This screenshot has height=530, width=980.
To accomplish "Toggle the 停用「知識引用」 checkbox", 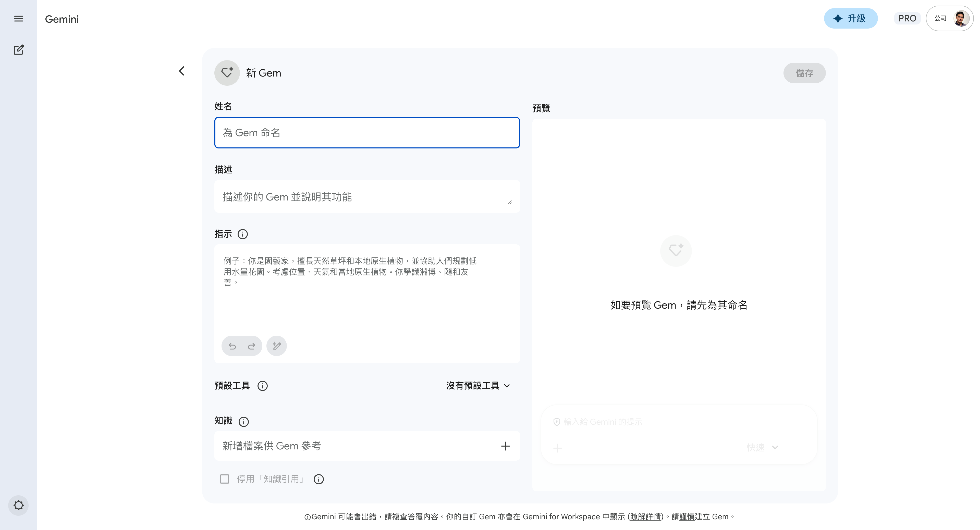I will (225, 479).
